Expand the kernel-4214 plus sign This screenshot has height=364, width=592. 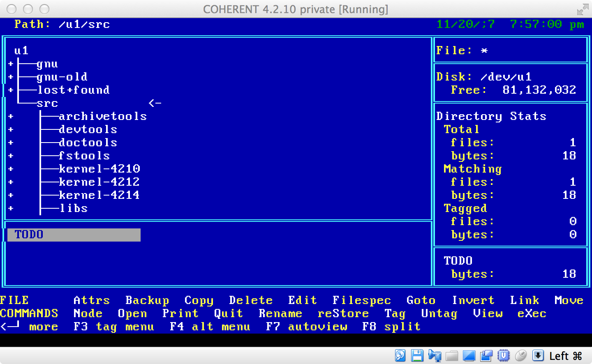pyautogui.click(x=11, y=195)
